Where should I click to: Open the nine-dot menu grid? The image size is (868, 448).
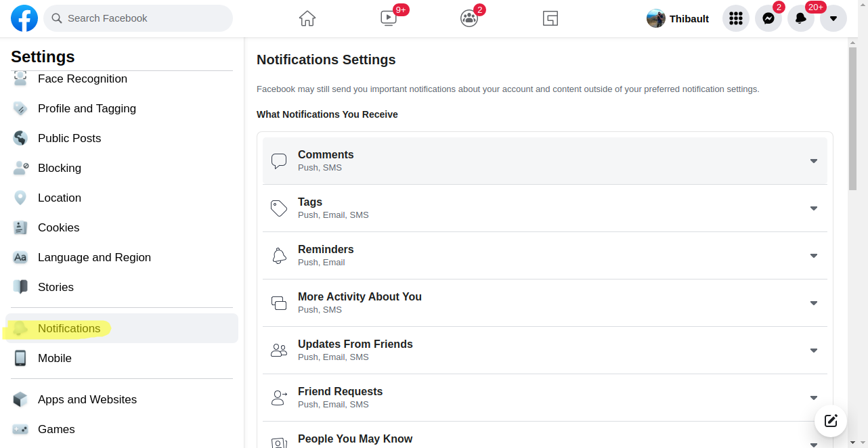pos(736,18)
